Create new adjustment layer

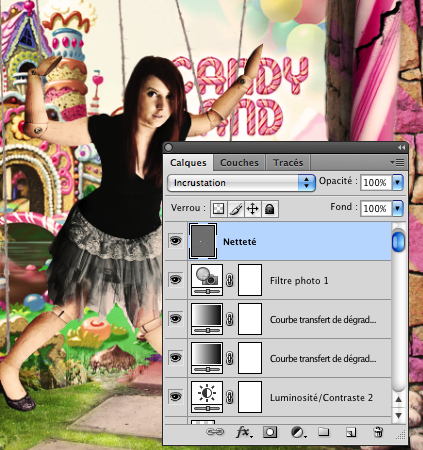point(298,432)
